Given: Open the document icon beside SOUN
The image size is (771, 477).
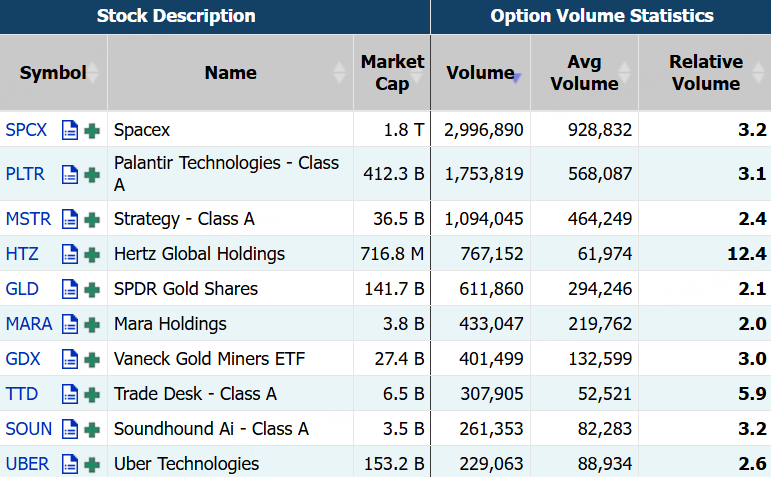Looking at the screenshot, I should (69, 429).
